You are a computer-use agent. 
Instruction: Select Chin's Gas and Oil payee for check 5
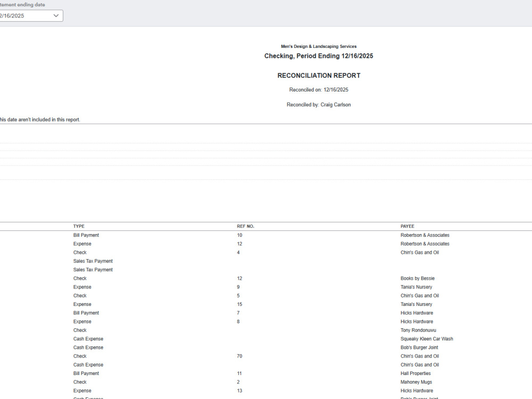coord(420,295)
